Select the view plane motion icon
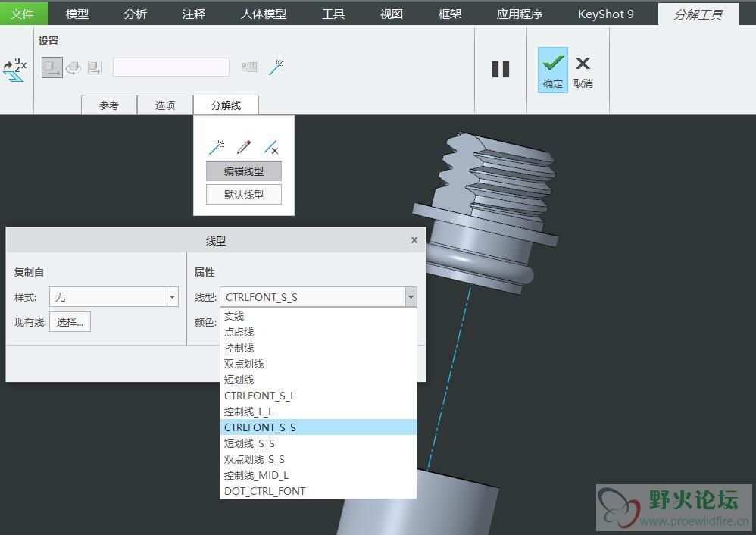 pos(95,68)
